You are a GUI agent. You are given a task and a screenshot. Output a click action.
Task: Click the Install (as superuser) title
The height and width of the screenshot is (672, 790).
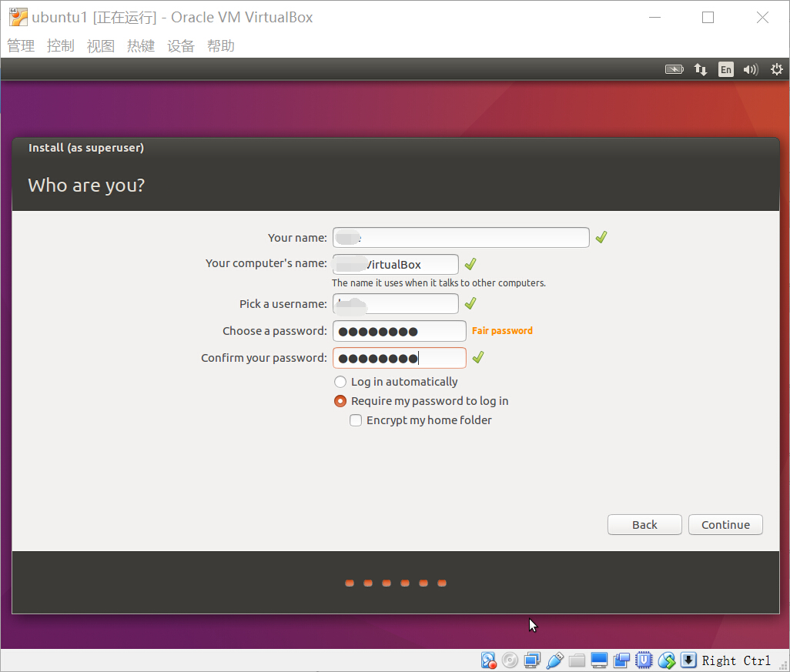(86, 148)
